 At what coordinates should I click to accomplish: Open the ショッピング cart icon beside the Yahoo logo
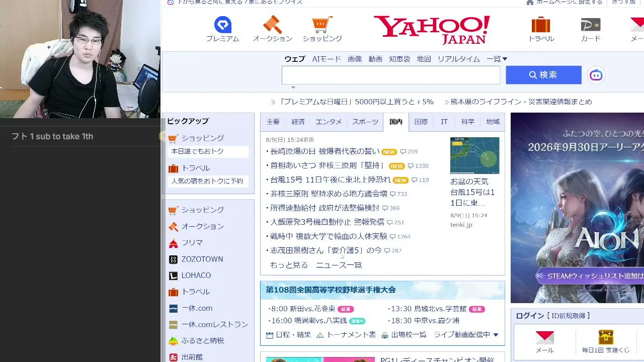[x=322, y=25]
